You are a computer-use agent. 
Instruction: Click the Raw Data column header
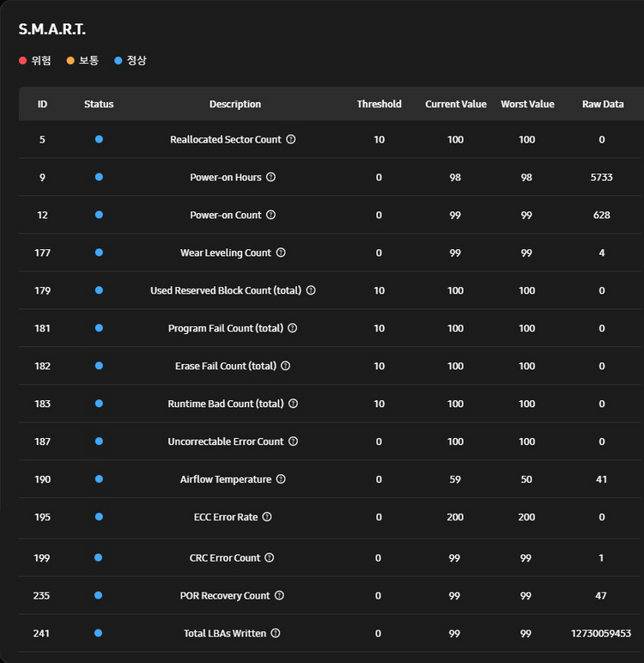pos(603,104)
